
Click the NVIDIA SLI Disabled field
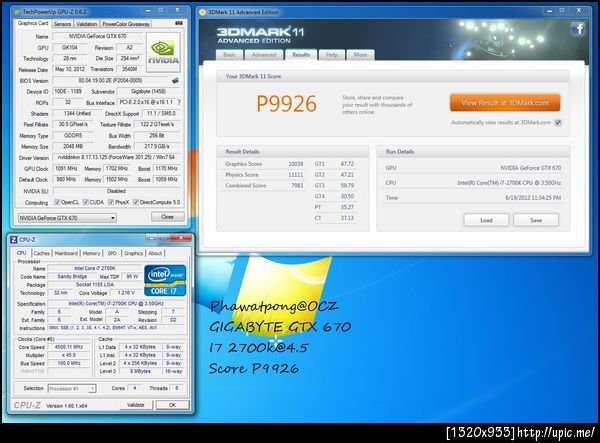point(116,191)
